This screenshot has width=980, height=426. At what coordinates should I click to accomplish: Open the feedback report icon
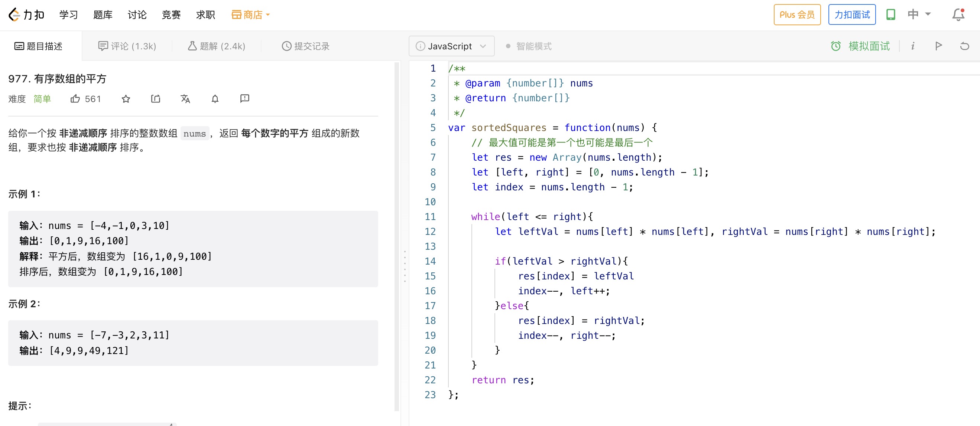tap(244, 99)
